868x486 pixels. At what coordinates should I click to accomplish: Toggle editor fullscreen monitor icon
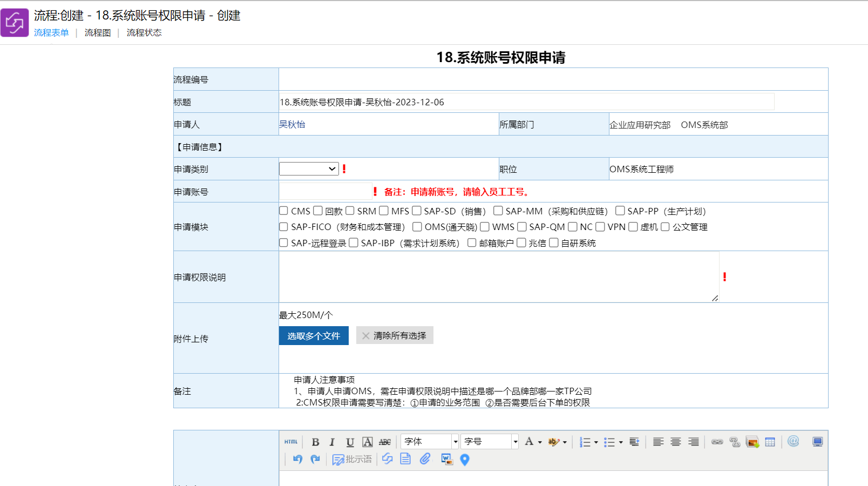[818, 442]
